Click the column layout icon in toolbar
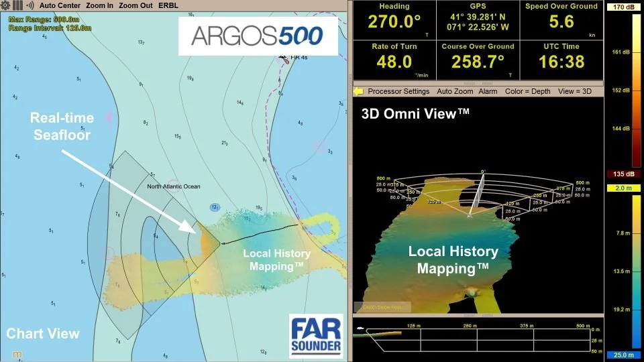Screen dimensions: 644x362 click(x=17, y=5)
